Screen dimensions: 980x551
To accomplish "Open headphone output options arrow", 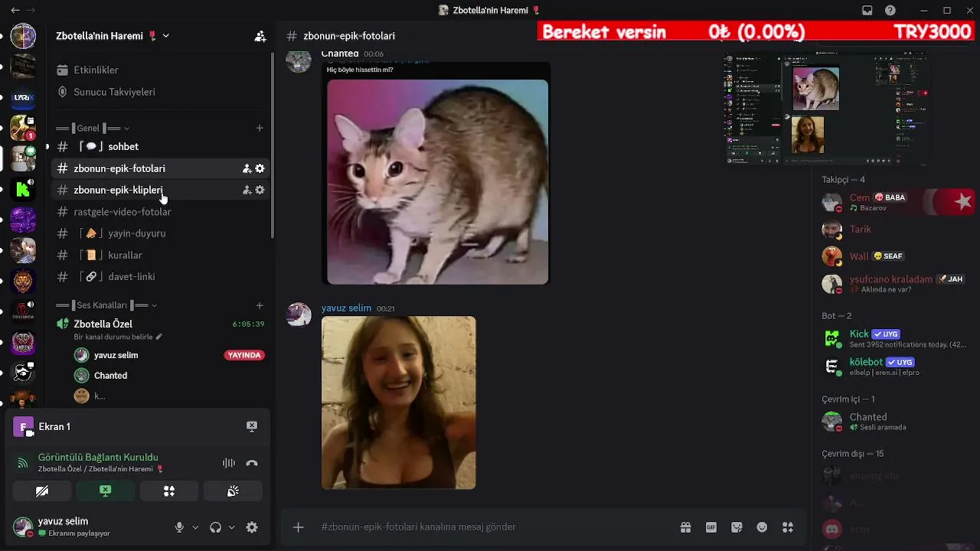I will pyautogui.click(x=231, y=527).
